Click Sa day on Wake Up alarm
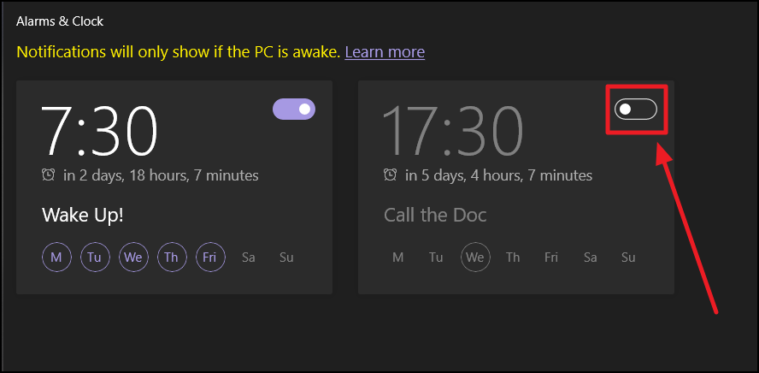The width and height of the screenshot is (759, 373). click(x=248, y=257)
